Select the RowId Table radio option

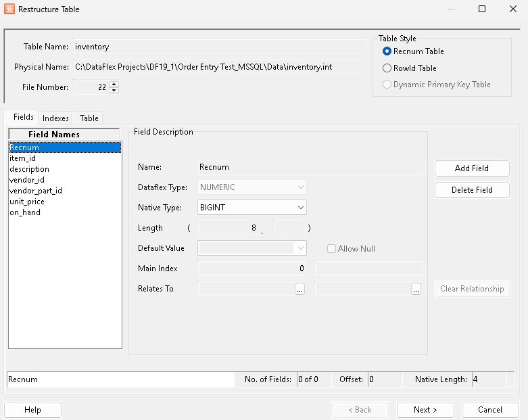(387, 68)
